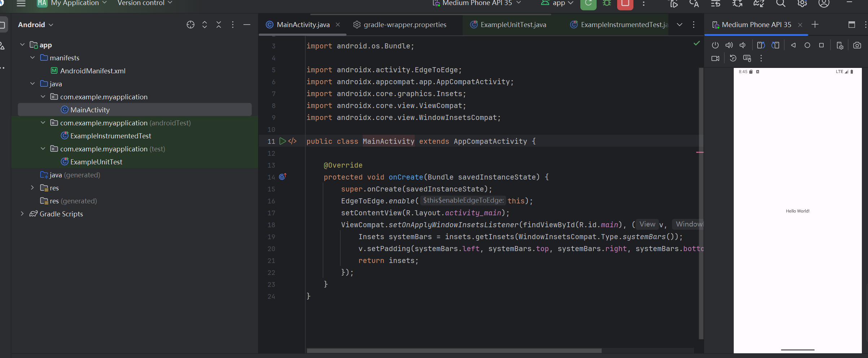Collapse the app module node
The image size is (868, 358).
coord(22,45)
